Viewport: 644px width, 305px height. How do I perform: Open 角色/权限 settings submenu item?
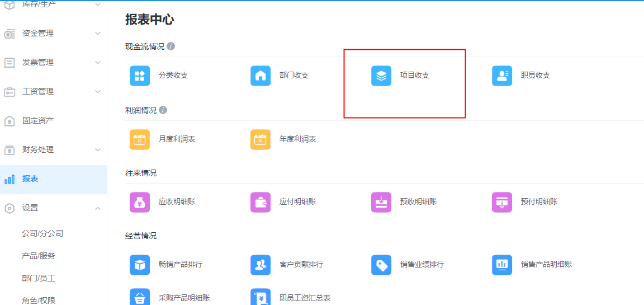click(x=38, y=301)
